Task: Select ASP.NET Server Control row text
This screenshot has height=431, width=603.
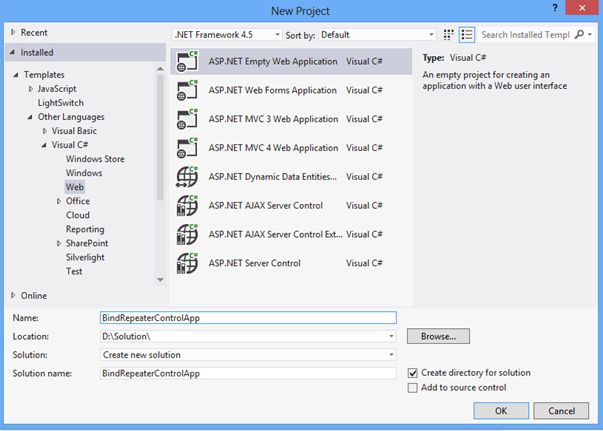Action: (x=255, y=263)
